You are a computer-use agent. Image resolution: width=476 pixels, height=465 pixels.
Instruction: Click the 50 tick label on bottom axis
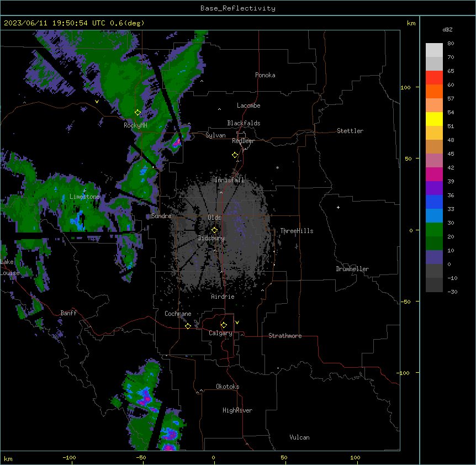tap(284, 457)
